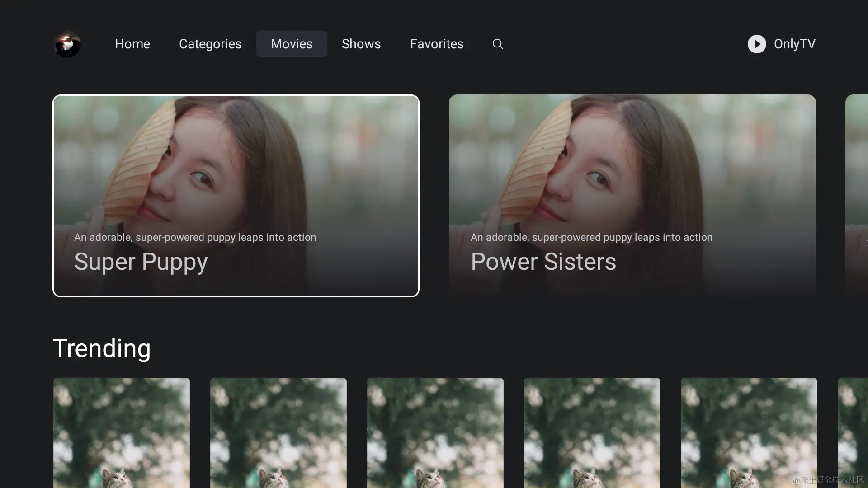Switch to the Shows tab
Image resolution: width=868 pixels, height=488 pixels.
(361, 44)
